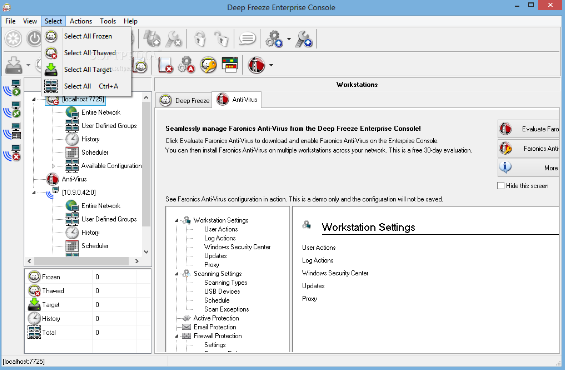Image resolution: width=565 pixels, height=370 pixels.
Task: Click the bear icon beside Select All Frozen
Action: pos(51,36)
